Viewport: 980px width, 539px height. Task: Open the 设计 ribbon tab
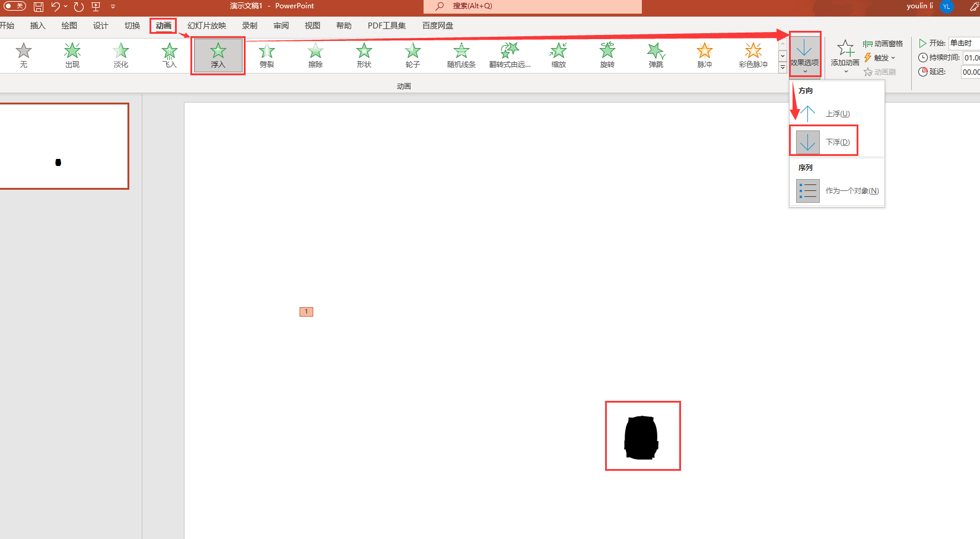click(101, 25)
